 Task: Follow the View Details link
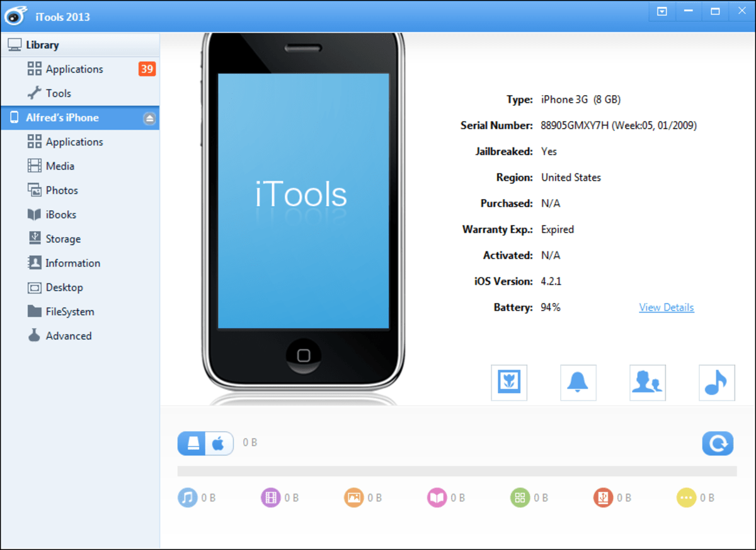[667, 307]
